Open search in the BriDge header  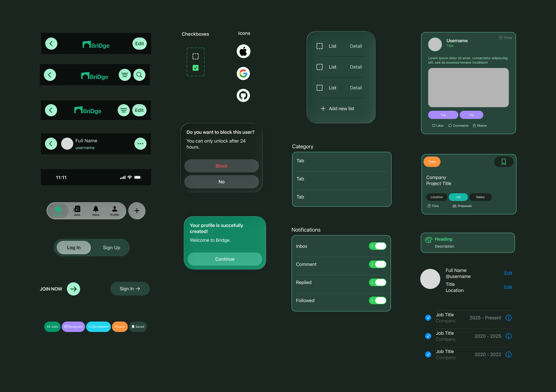[x=139, y=75]
